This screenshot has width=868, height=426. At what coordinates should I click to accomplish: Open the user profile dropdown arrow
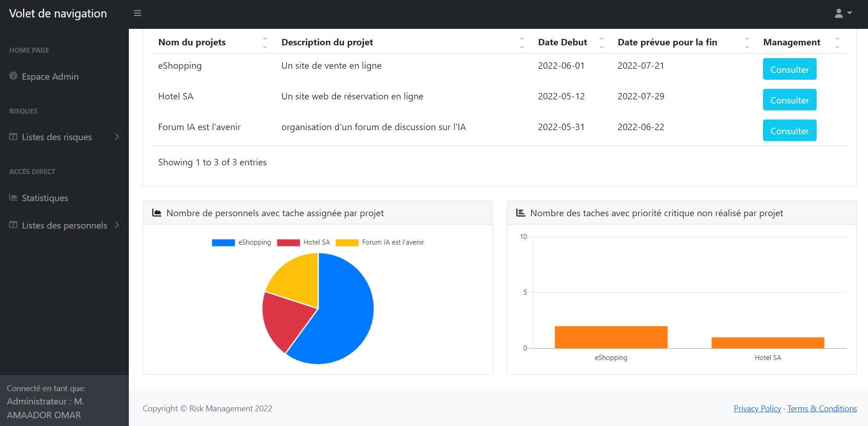pos(850,13)
